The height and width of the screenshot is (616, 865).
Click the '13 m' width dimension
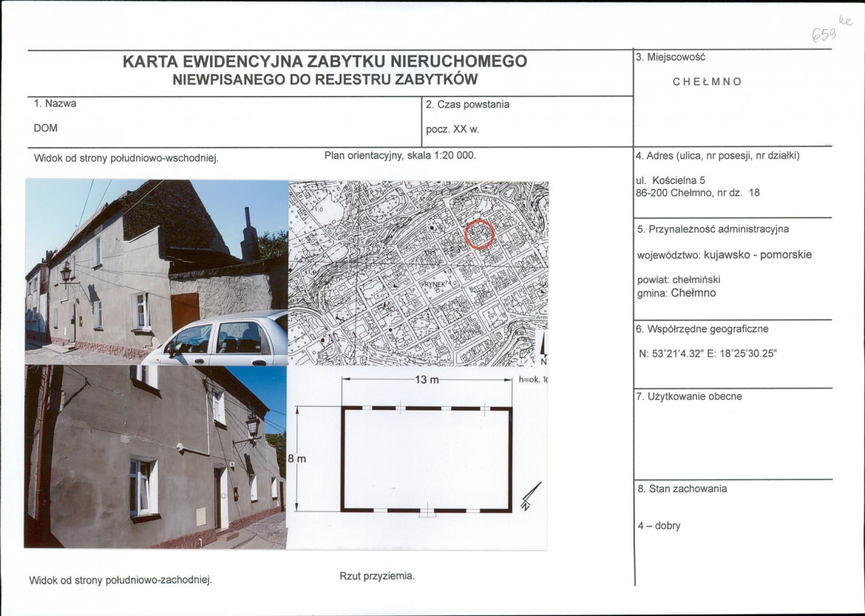426,380
